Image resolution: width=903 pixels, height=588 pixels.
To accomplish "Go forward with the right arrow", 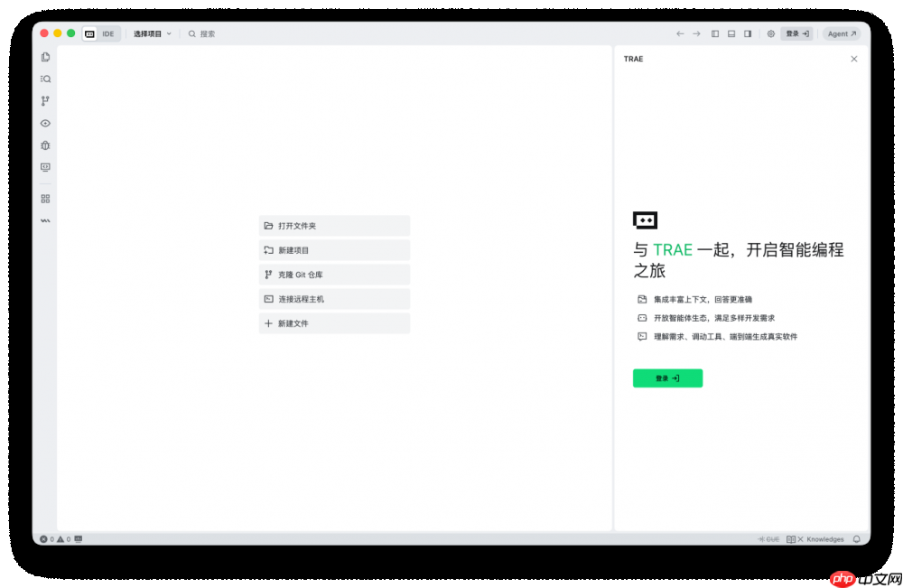I will (x=697, y=34).
